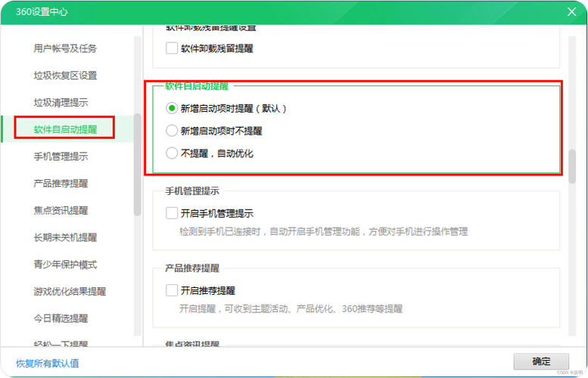This screenshot has width=588, height=378.
Task: Click the 手机管理提示 section heading
Action: (x=192, y=191)
